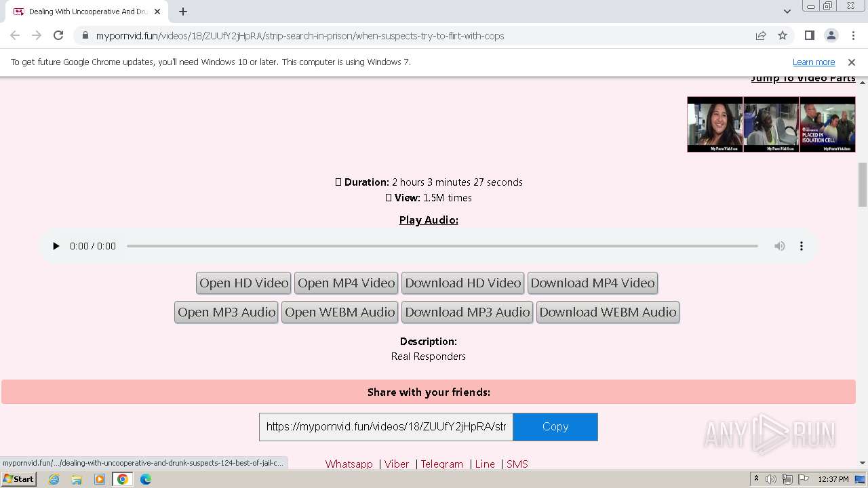Click the browser back arrow
Image resolution: width=868 pixels, height=488 pixels.
pos(15,36)
